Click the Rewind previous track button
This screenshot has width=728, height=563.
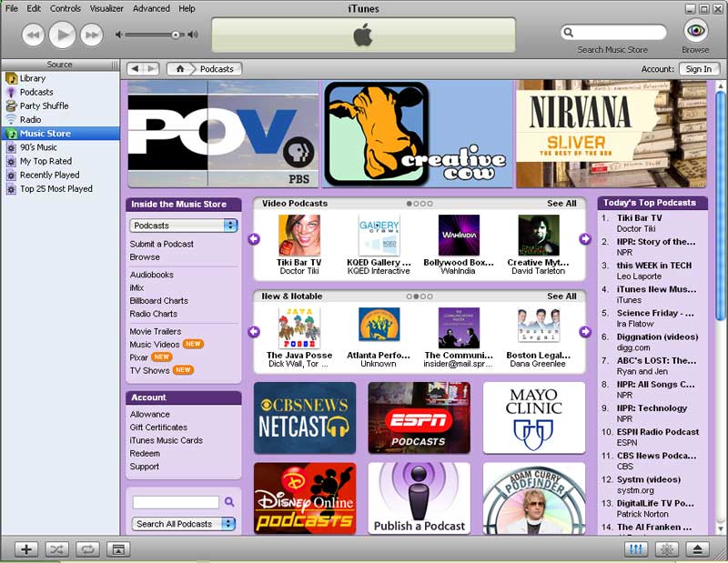click(x=33, y=35)
